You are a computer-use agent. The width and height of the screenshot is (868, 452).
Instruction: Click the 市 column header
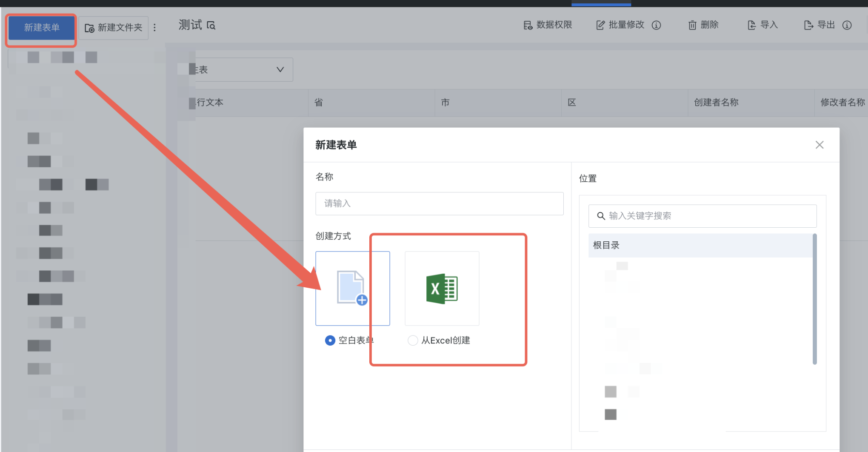[498, 103]
